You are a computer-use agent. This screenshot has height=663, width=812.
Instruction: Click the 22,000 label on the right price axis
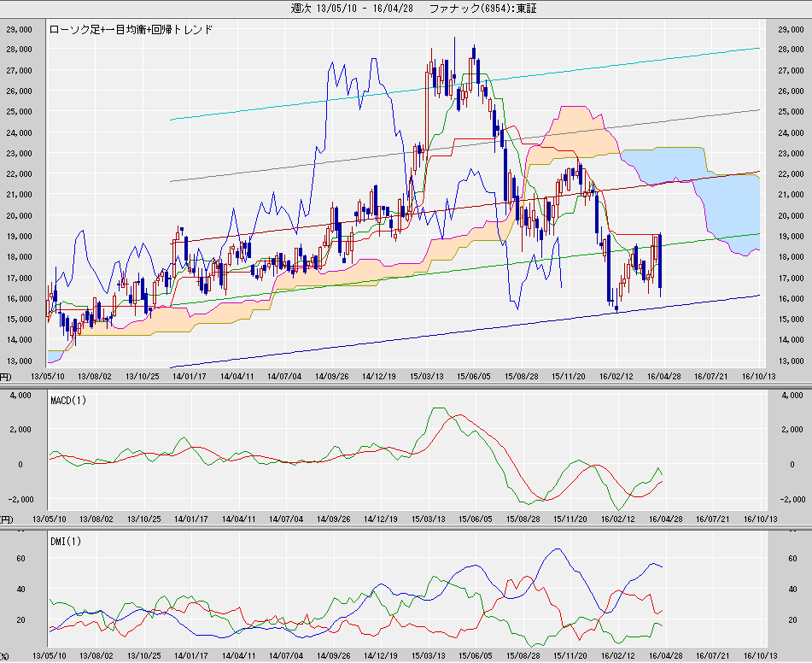(x=791, y=174)
